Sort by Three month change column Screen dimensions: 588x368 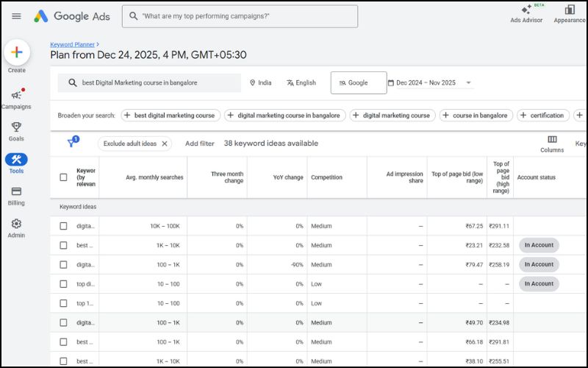pos(227,177)
